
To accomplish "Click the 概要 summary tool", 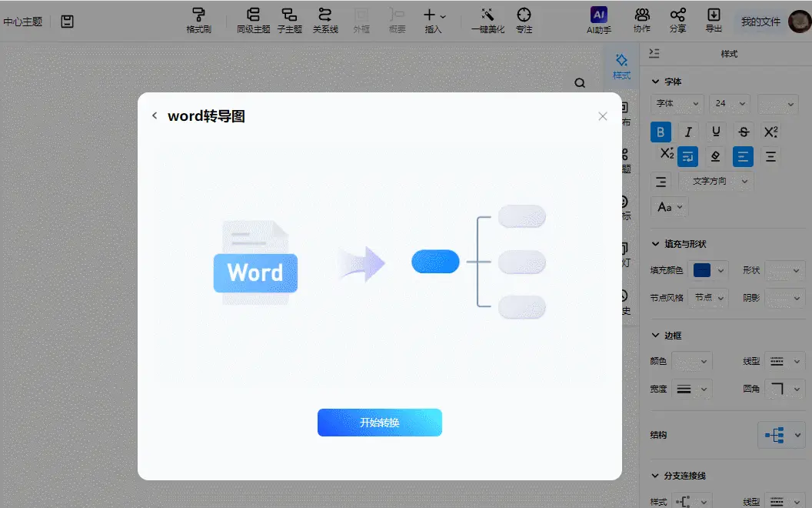I will point(398,21).
